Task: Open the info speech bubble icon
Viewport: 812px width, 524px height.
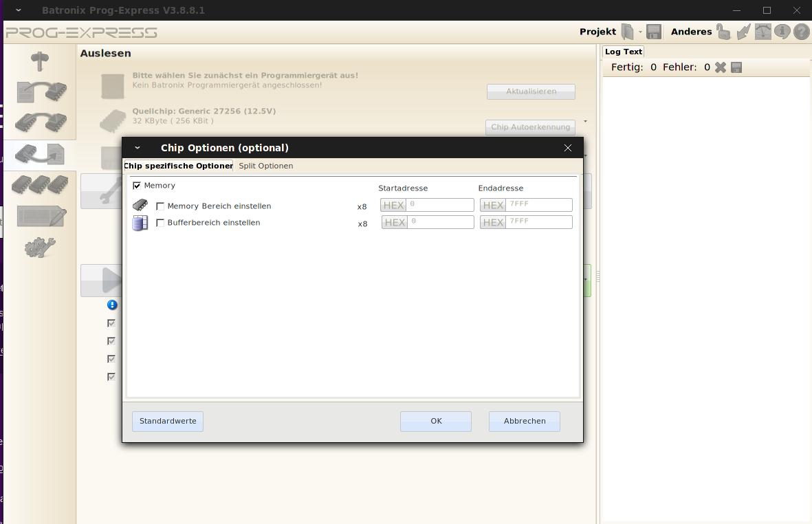Action: 782,32
